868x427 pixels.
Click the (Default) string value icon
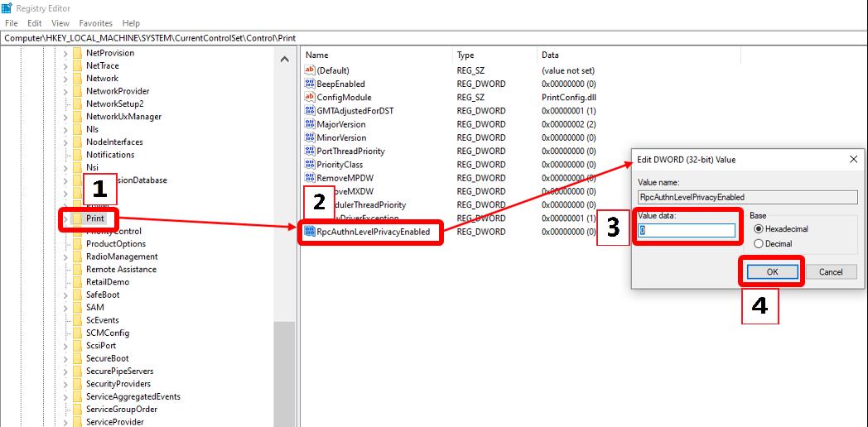point(310,70)
